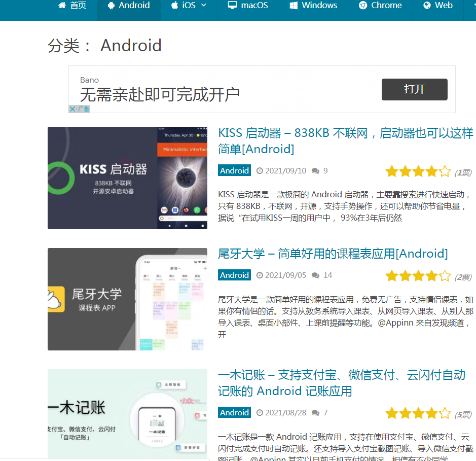This screenshot has width=476, height=461.
Task: Click the clock icon beside 2021/09/10
Action: (x=260, y=171)
